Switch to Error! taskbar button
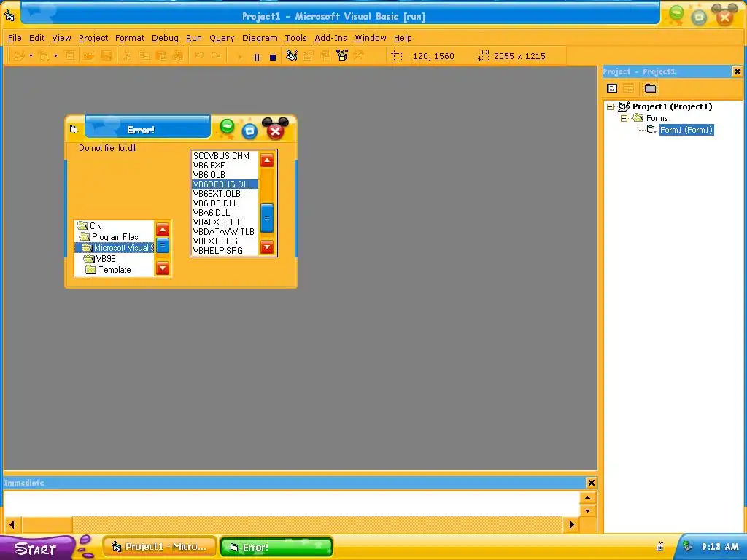This screenshot has width=747, height=560. pos(276,547)
